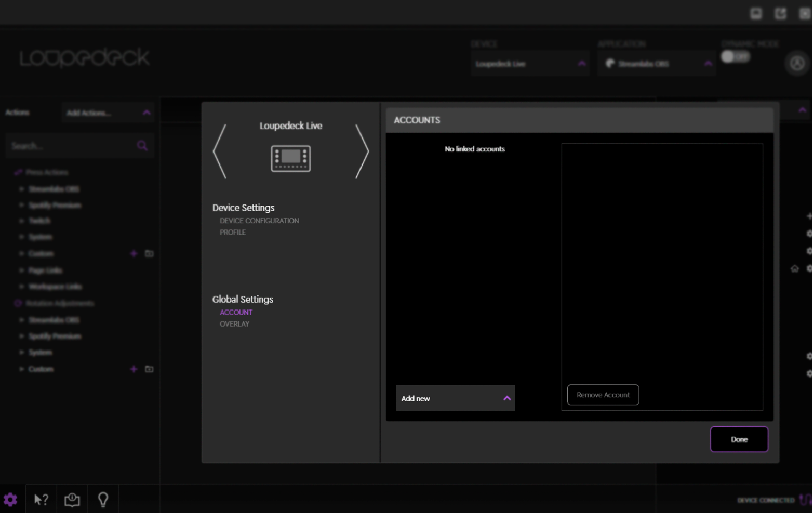Go to previous device with left arrow
Image resolution: width=812 pixels, height=513 pixels.
[219, 151]
